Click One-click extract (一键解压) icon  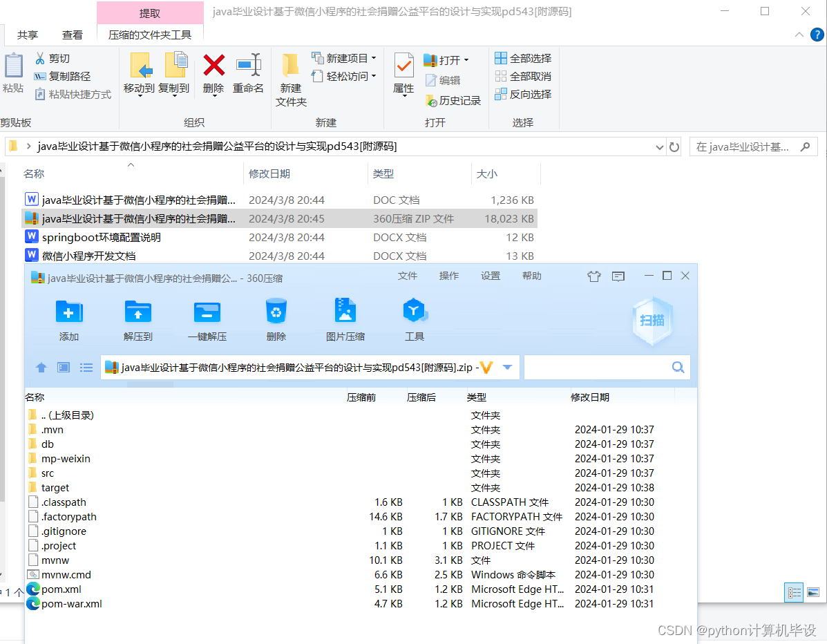(207, 312)
